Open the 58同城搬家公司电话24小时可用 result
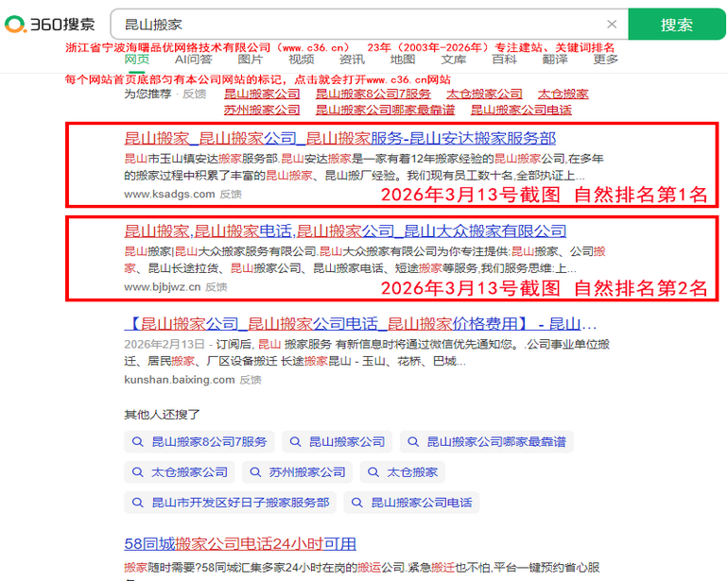This screenshot has height=581, width=728. pyautogui.click(x=240, y=543)
